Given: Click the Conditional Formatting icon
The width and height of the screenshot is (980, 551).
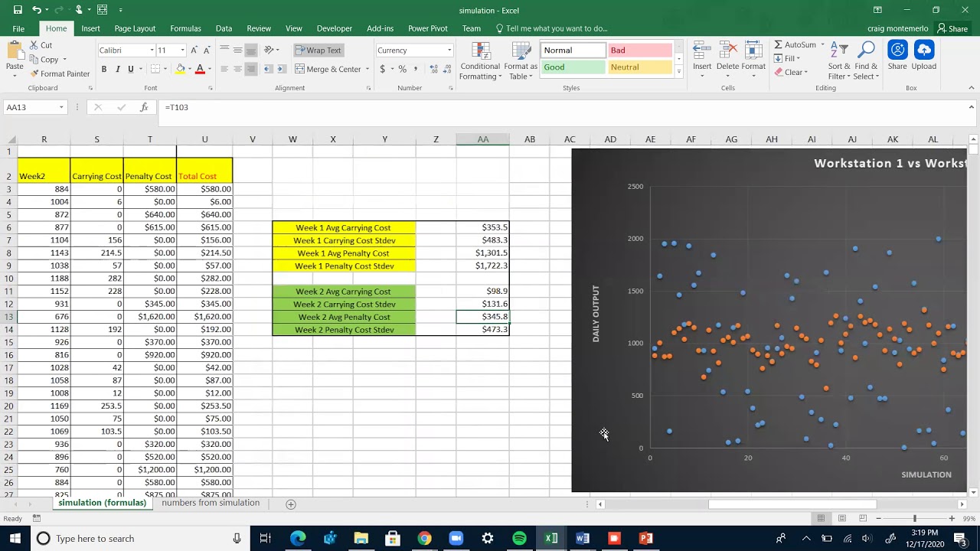Looking at the screenshot, I should click(481, 51).
